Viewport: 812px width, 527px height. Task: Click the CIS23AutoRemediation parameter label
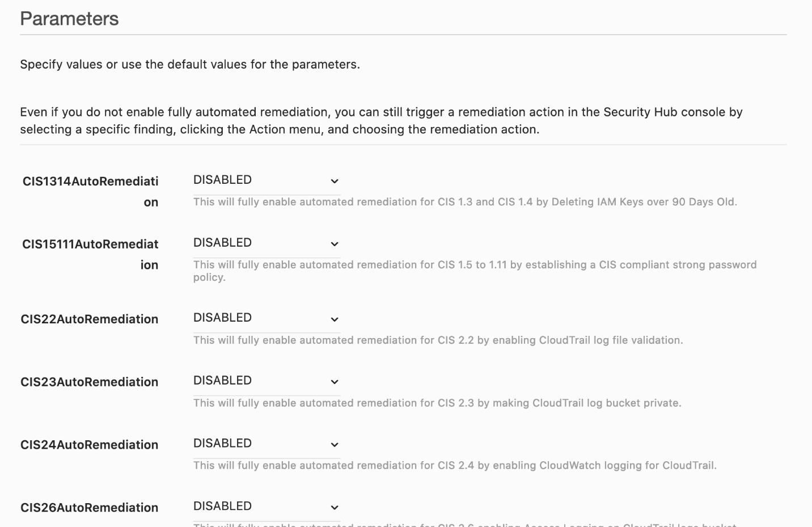tap(89, 382)
